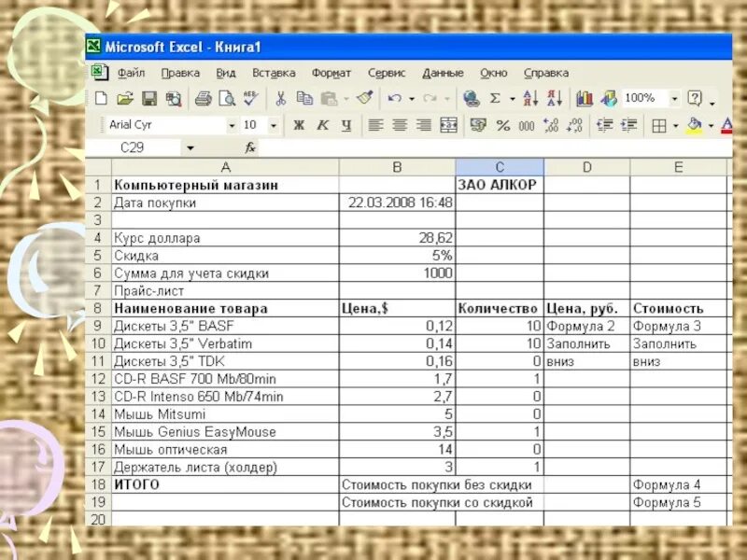The height and width of the screenshot is (560, 747).
Task: Merge and center cells
Action: (x=448, y=125)
